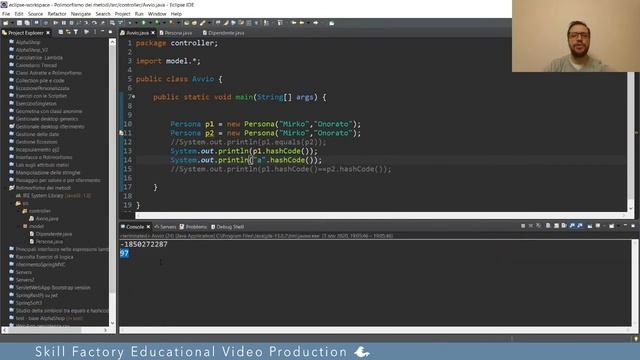Click the Save All toolbar icon
Viewport: 640px width, 360px height.
tap(27, 23)
